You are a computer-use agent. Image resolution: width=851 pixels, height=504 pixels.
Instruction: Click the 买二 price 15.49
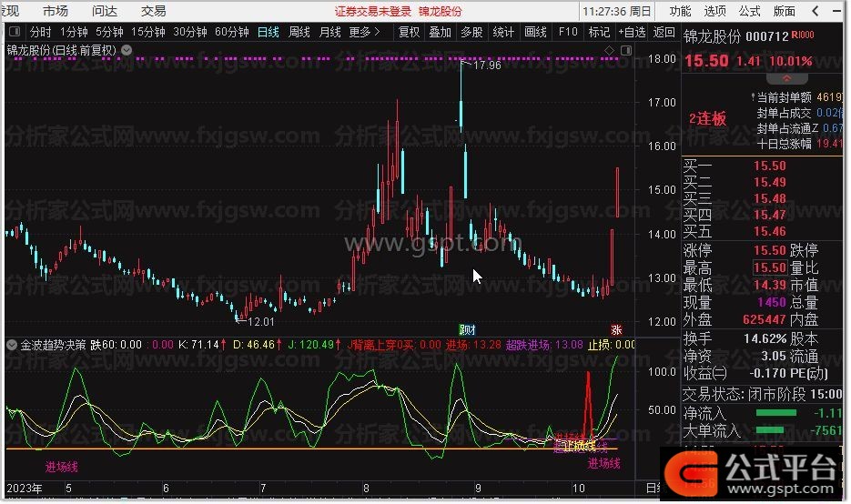coord(770,182)
